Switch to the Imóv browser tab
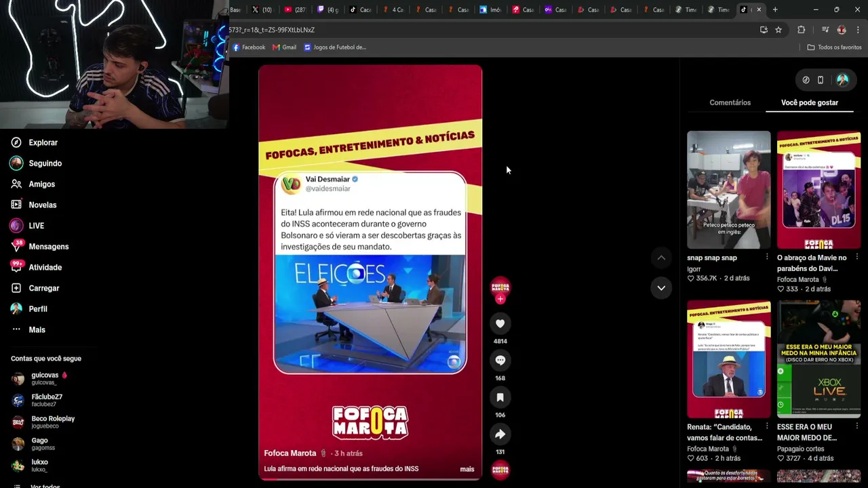 point(490,9)
